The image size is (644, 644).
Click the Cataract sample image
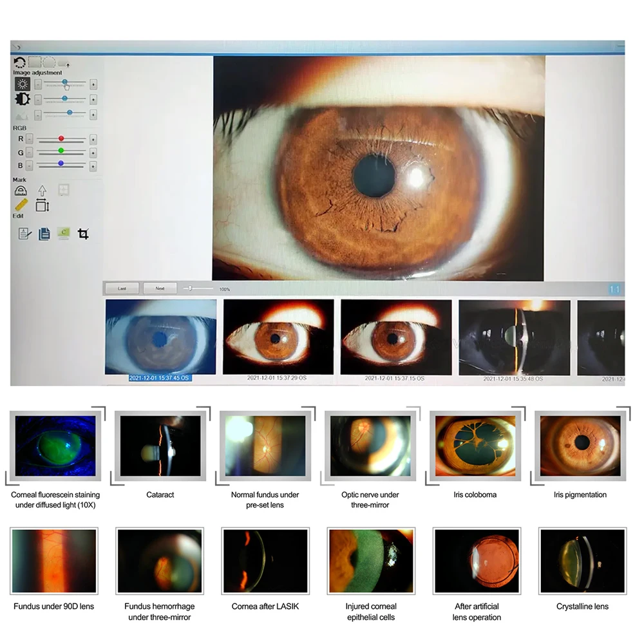point(160,446)
